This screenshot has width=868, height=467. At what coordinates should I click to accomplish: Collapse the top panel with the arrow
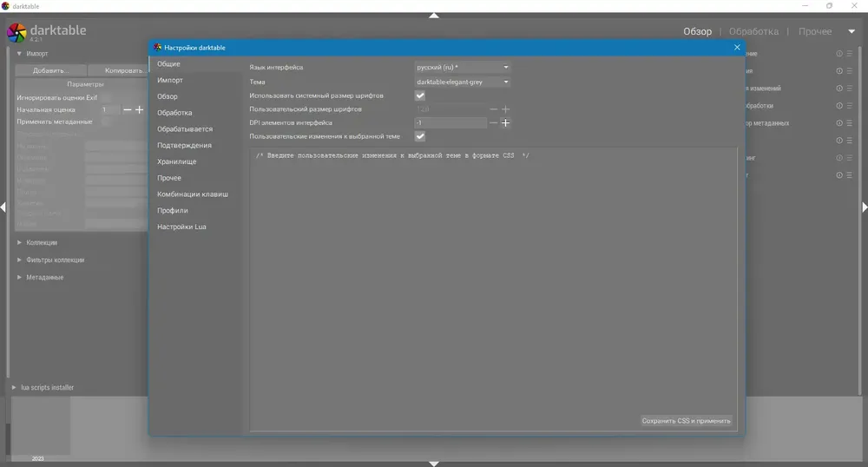[434, 16]
